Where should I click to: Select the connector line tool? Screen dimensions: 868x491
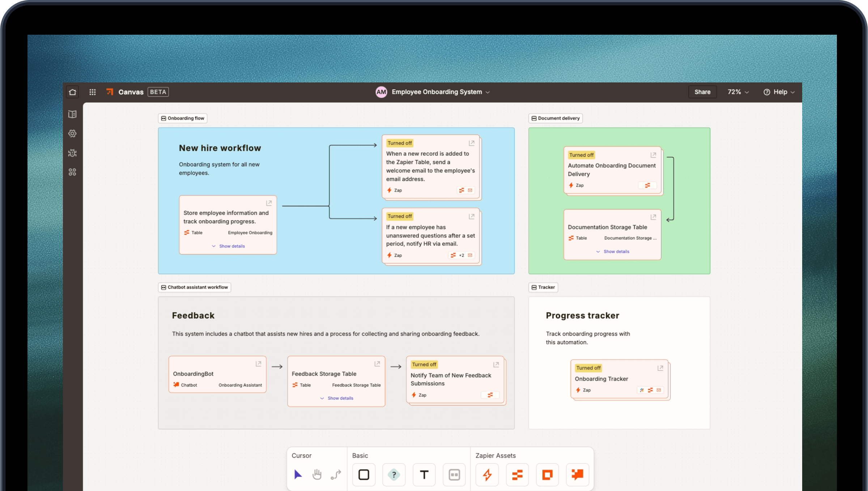point(336,475)
